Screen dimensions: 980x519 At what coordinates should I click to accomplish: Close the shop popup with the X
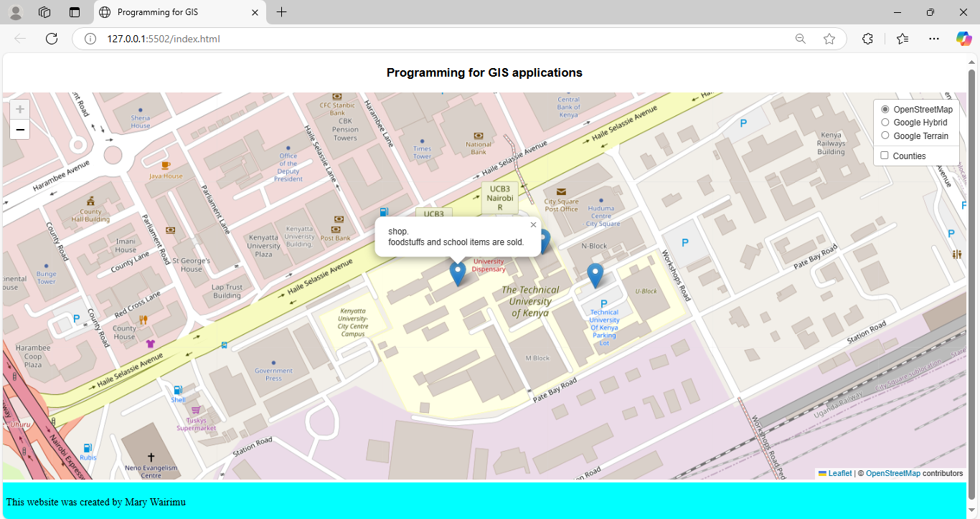(533, 225)
